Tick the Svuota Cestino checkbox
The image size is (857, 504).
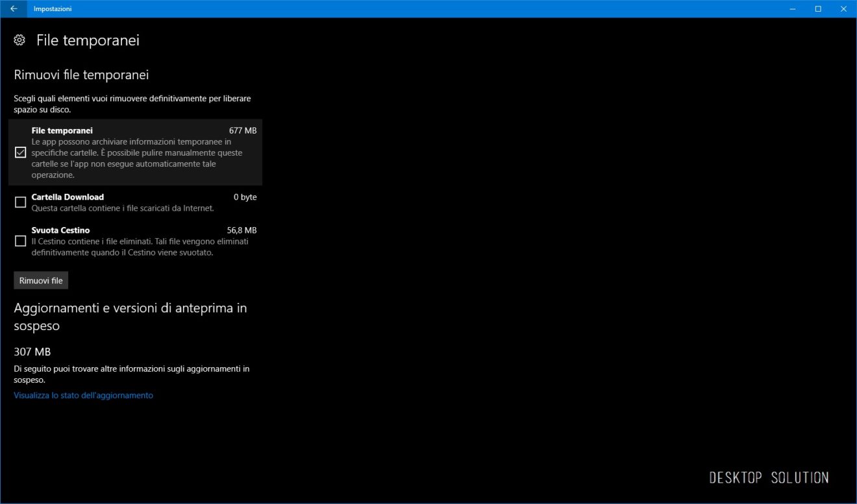coord(20,241)
